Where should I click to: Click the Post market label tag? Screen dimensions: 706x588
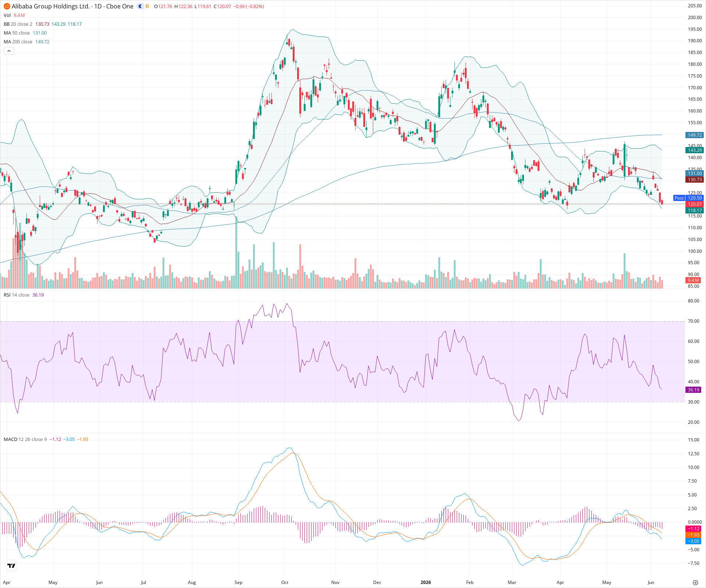coord(679,198)
